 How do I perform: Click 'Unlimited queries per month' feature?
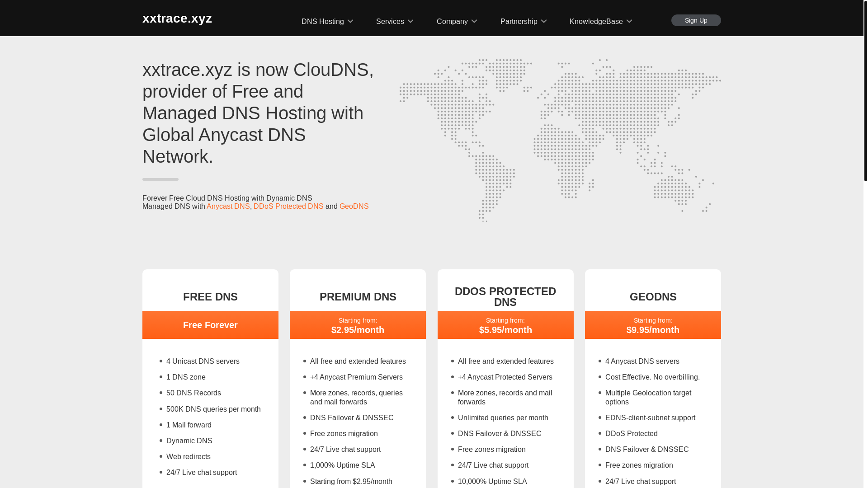503,418
